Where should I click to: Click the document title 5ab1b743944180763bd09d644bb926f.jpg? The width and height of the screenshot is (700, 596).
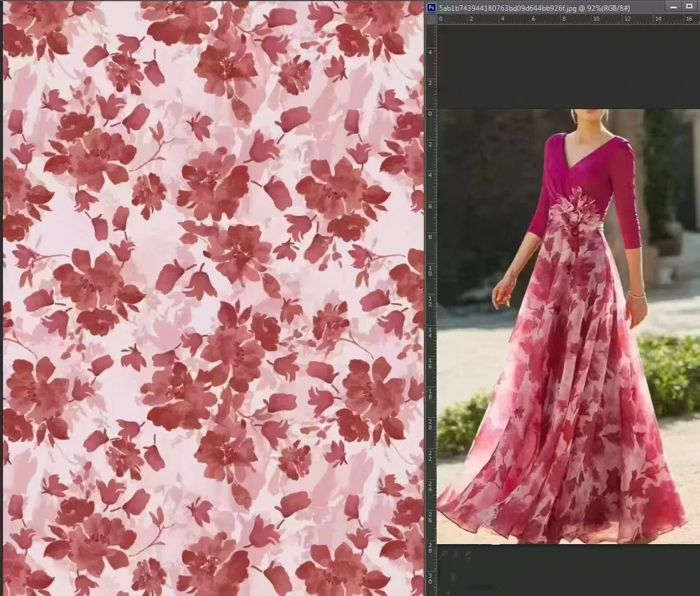point(507,8)
